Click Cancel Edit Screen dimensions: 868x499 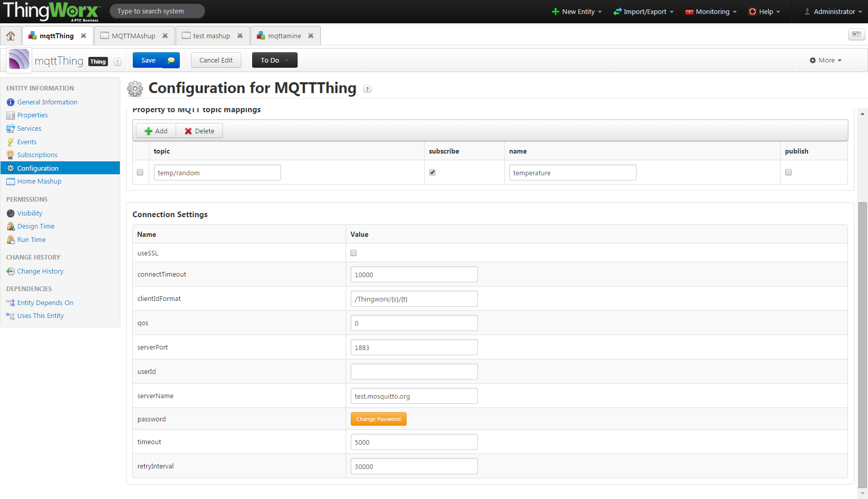click(x=216, y=61)
